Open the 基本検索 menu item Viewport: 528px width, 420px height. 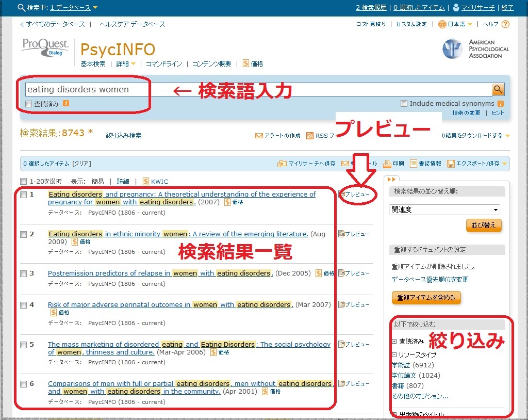point(93,63)
